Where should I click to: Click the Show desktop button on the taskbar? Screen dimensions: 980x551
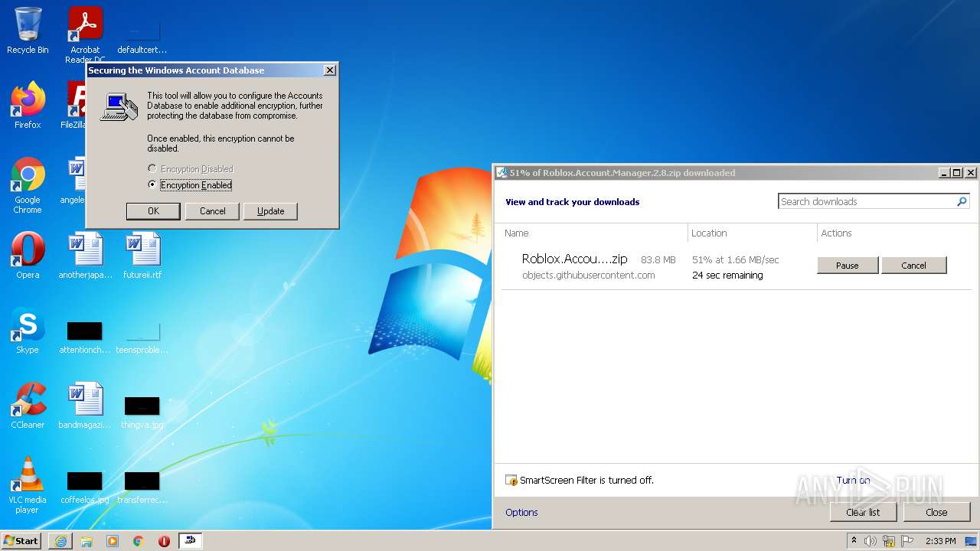point(972,541)
